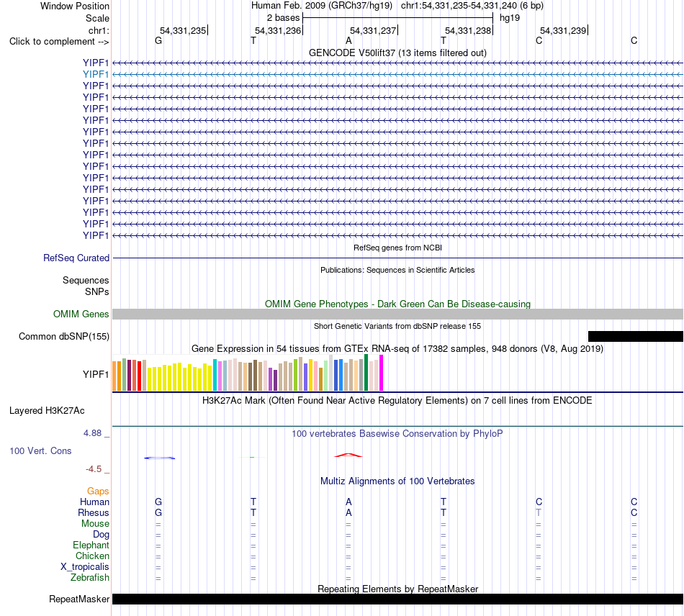Click the cyan GTEx expression bar
The height and width of the screenshot is (616, 684).
[215, 375]
